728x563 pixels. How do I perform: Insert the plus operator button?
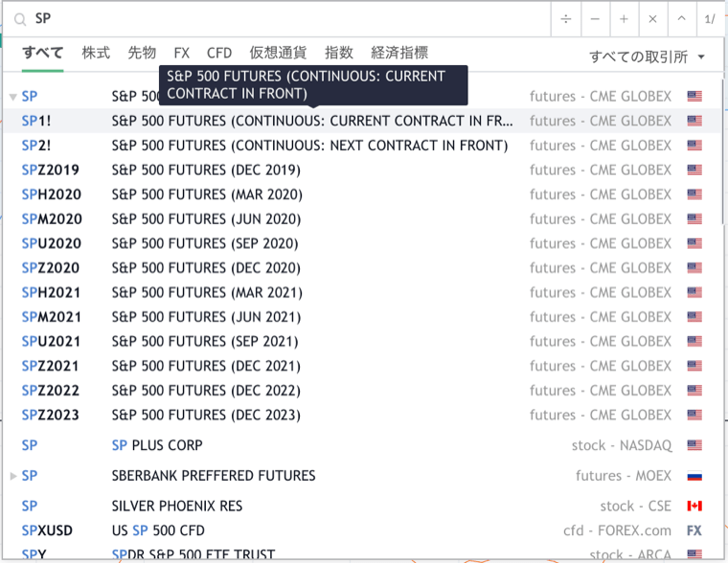[x=624, y=19]
